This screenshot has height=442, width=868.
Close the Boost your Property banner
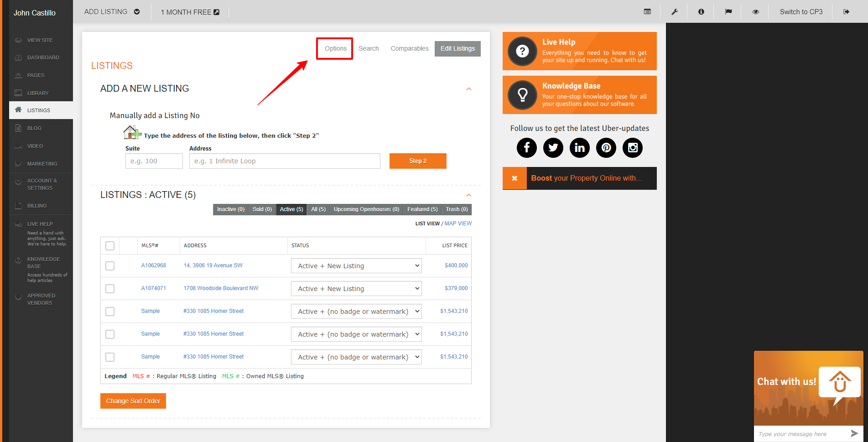click(x=515, y=178)
